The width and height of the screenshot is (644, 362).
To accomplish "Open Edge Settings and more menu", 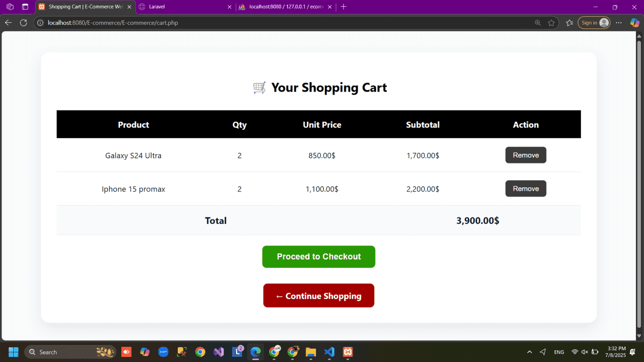I will pos(619,23).
